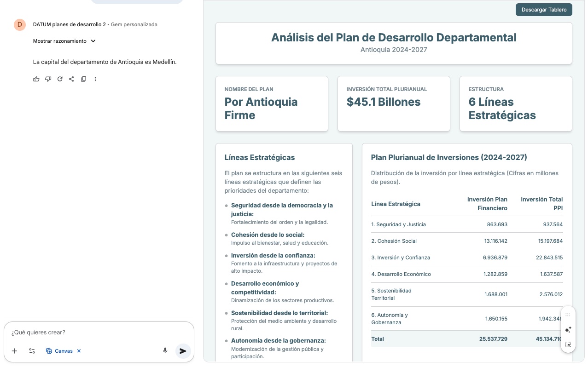Image resolution: width=588 pixels, height=367 pixels.
Task: Regenerate the response with the refresh icon
Action: 60,79
